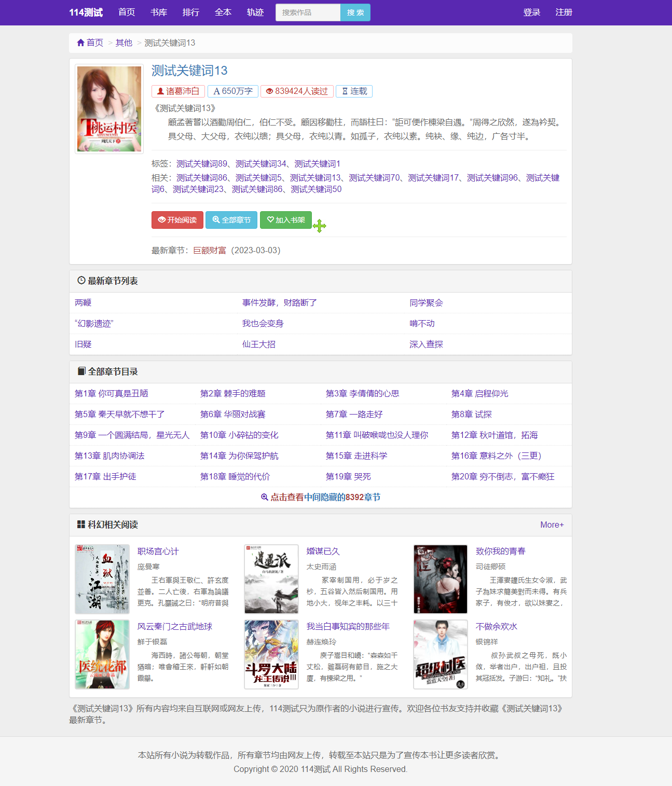Click the author icon next to 诸葛沛白
The image size is (672, 786).
161,91
